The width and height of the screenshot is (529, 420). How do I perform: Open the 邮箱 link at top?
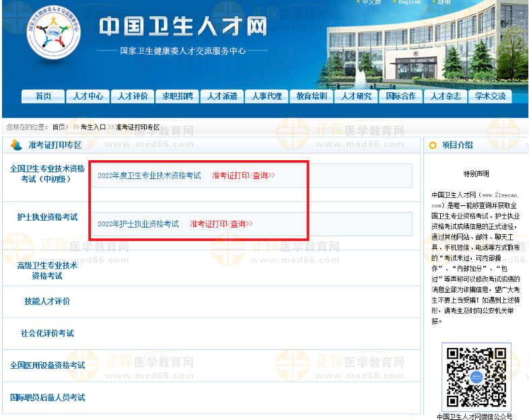point(444,2)
